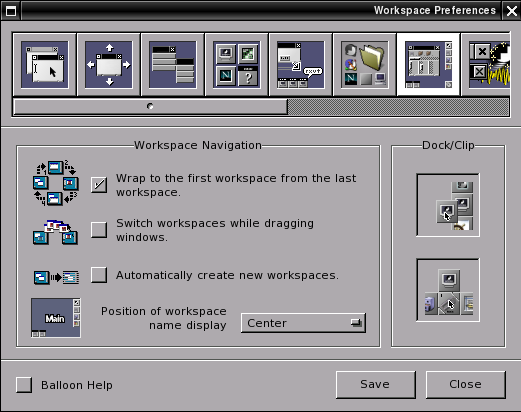Viewport: 521px width, 412px height.
Task: Open the Ergonomic Preferences balloon icon
Action: 301,65
